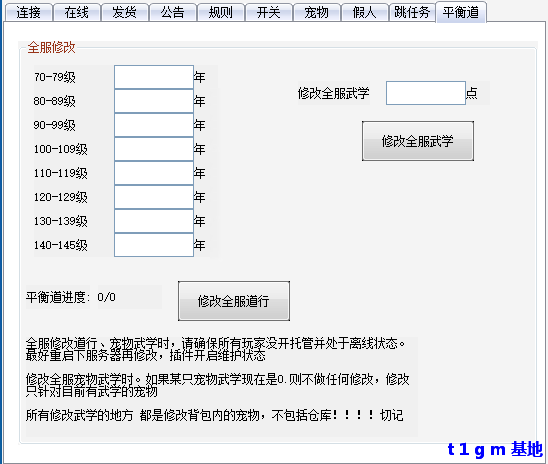Switch to the 开关 tab
Screen dimensions: 548x464
[x=269, y=13]
